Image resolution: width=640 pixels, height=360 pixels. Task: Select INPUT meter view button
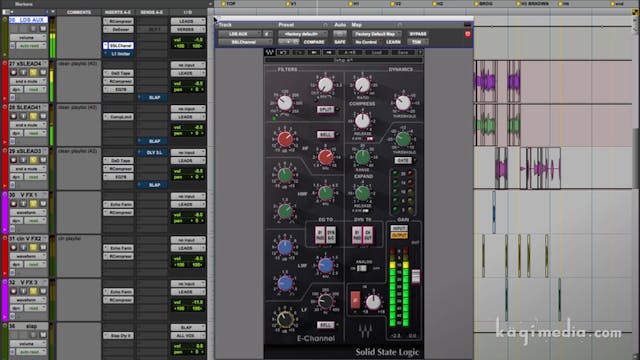399,229
